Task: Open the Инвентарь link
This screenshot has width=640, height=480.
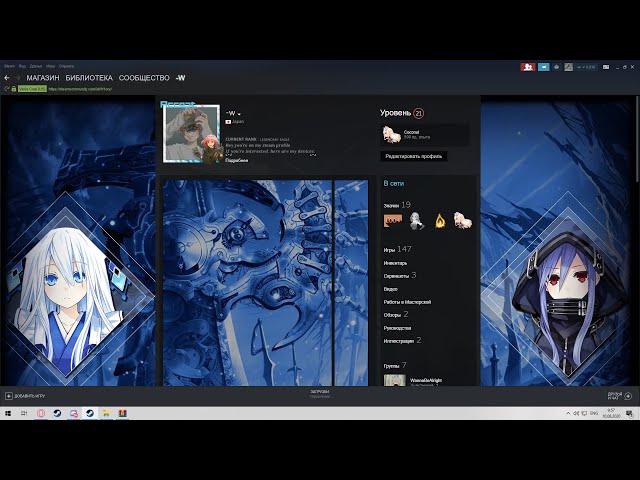Action: 395,263
